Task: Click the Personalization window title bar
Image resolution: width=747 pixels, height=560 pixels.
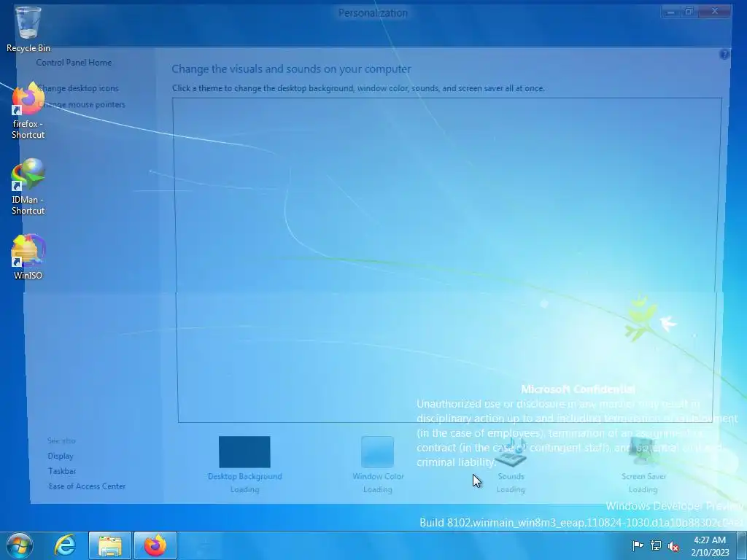Action: (x=373, y=13)
